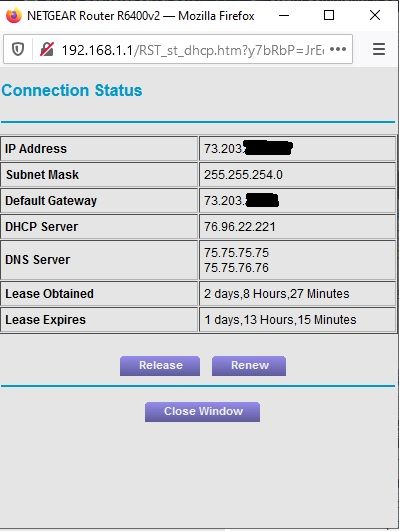This screenshot has width=399, height=531.
Task: Click the first DNS server 75.75.75.75
Action: [236, 253]
